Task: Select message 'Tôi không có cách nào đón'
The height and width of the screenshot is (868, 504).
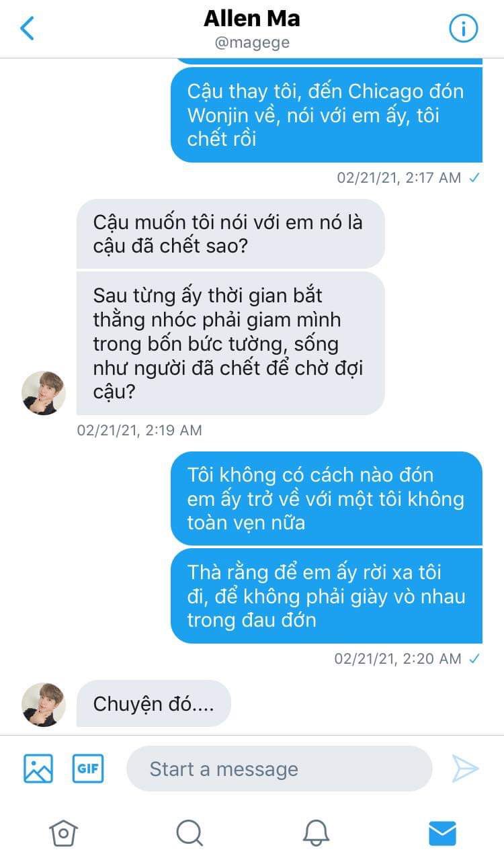Action: 327,498
